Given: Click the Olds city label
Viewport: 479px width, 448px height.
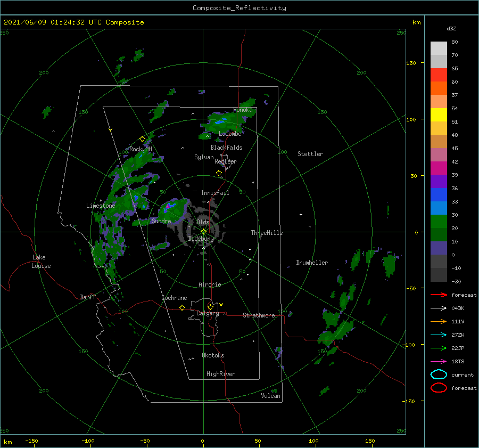Looking at the screenshot, I should 203,222.
